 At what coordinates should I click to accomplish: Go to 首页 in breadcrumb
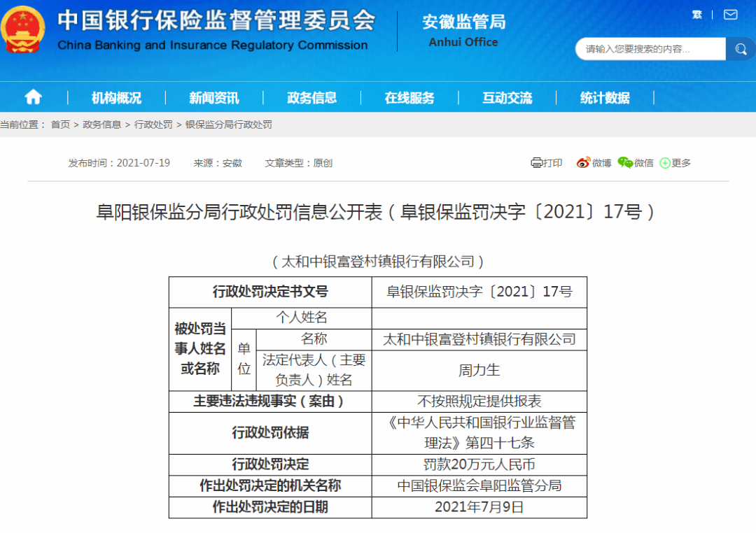point(60,125)
